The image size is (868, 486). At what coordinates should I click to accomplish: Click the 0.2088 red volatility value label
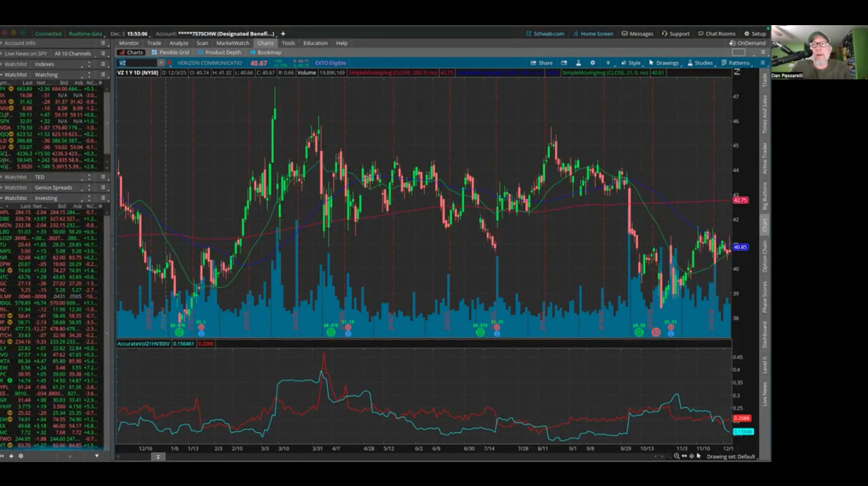tap(742, 419)
